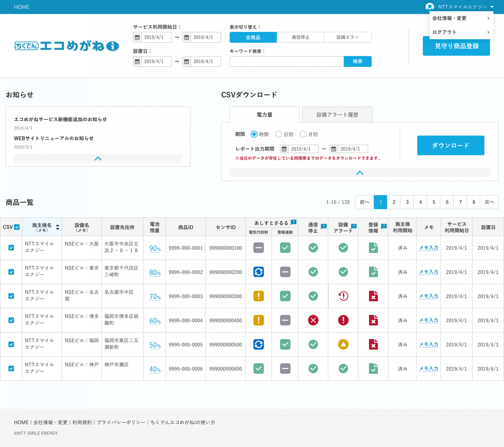Open calendar for service start to-date
This screenshot has width=504, height=447.
tap(186, 37)
